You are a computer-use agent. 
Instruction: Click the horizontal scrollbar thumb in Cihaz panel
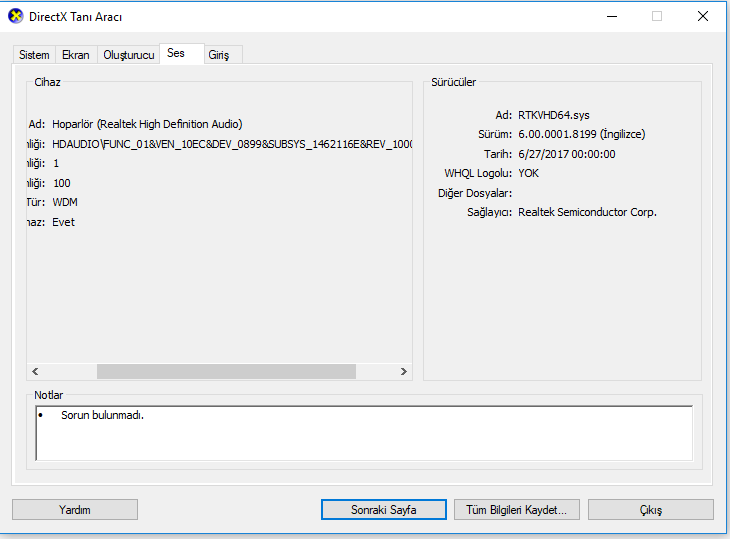click(x=226, y=371)
